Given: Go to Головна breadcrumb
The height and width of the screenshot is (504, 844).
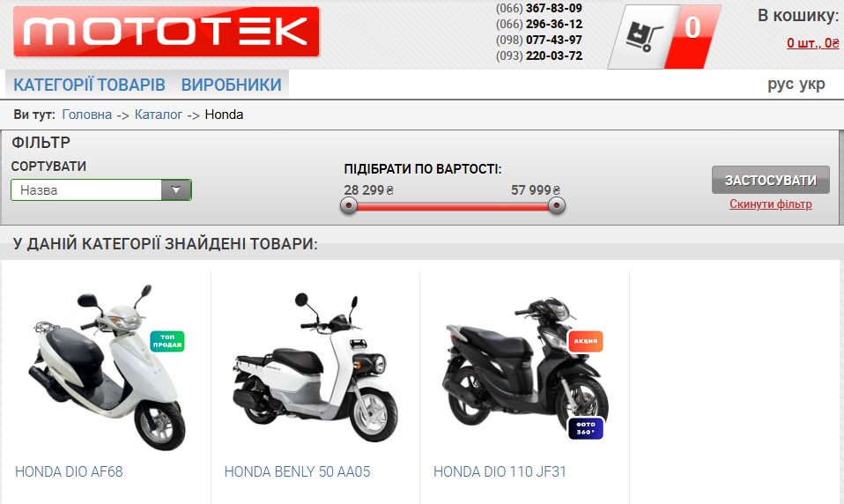Looking at the screenshot, I should pos(87,115).
